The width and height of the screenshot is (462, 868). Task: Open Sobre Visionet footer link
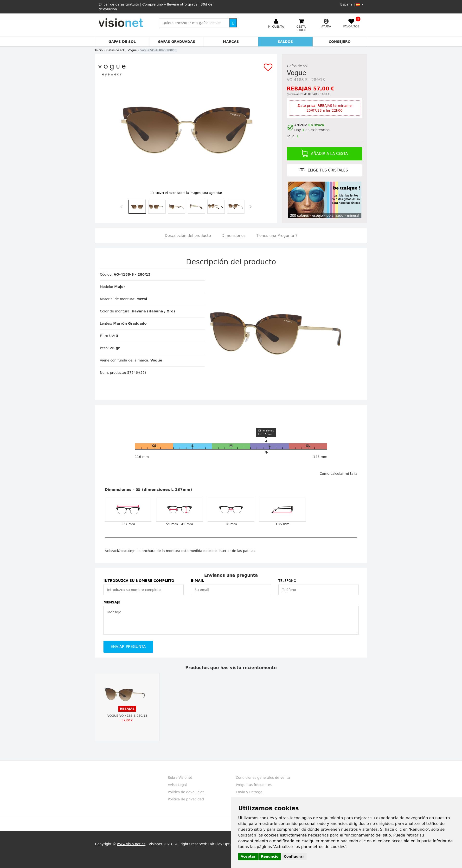(x=180, y=777)
